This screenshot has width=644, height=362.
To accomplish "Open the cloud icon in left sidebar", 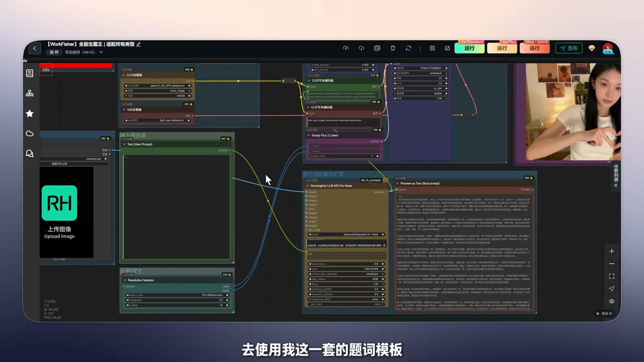I will pos(30,133).
